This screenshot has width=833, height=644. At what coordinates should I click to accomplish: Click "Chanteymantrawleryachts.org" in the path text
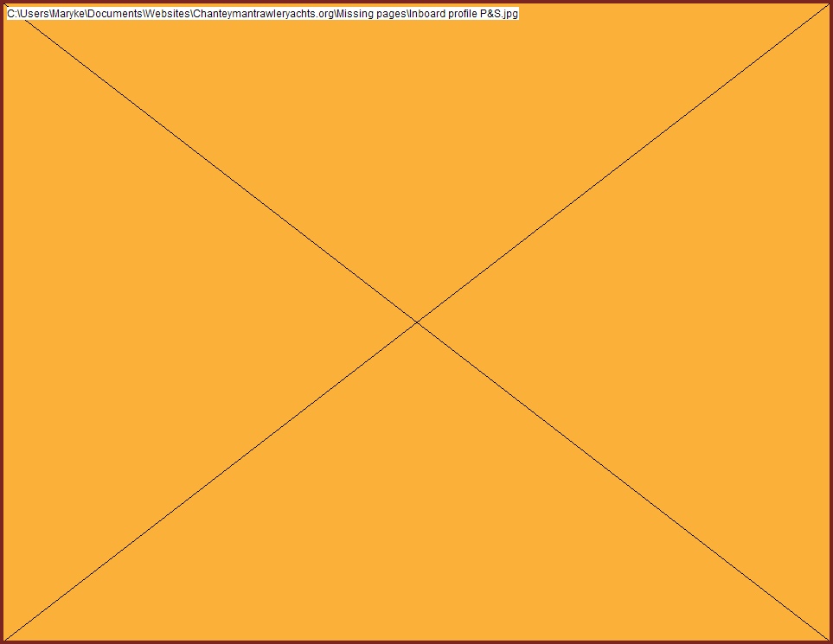pyautogui.click(x=263, y=15)
